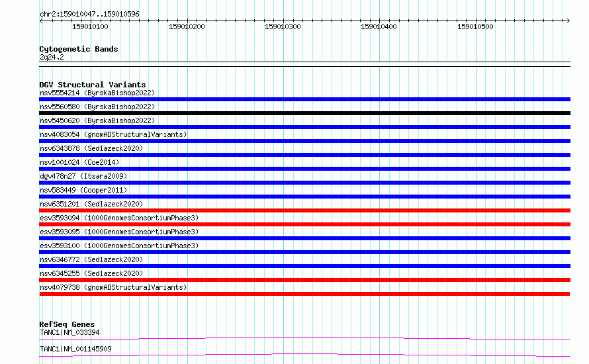Click the 2q24.2 band label

pyautogui.click(x=52, y=57)
